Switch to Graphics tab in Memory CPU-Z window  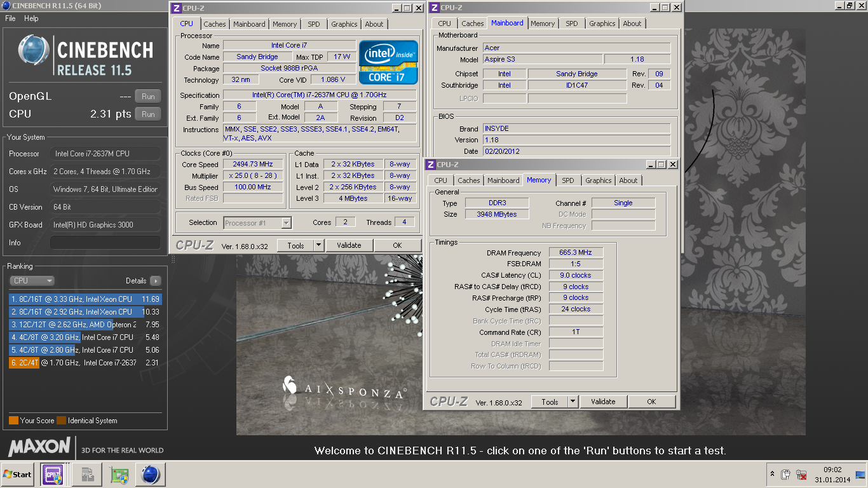599,180
